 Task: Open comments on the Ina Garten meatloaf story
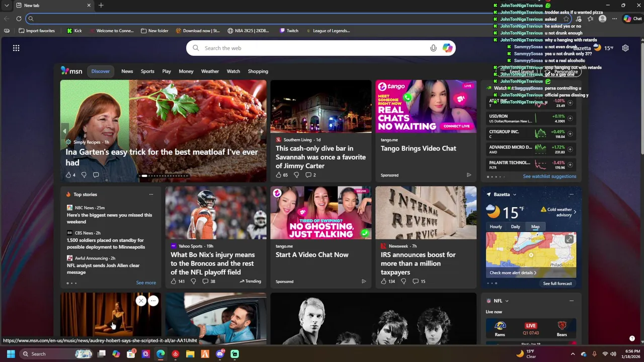[x=96, y=175]
